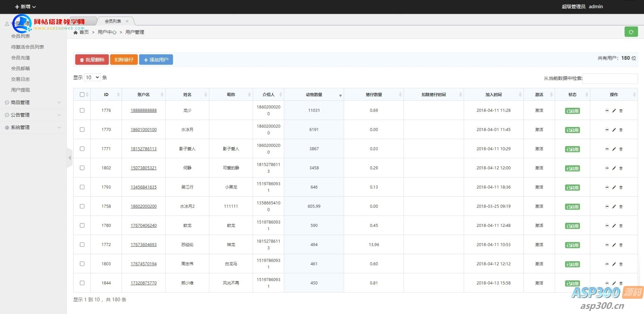Click the blue 添加用户 button
The image size is (644, 314).
click(x=156, y=60)
